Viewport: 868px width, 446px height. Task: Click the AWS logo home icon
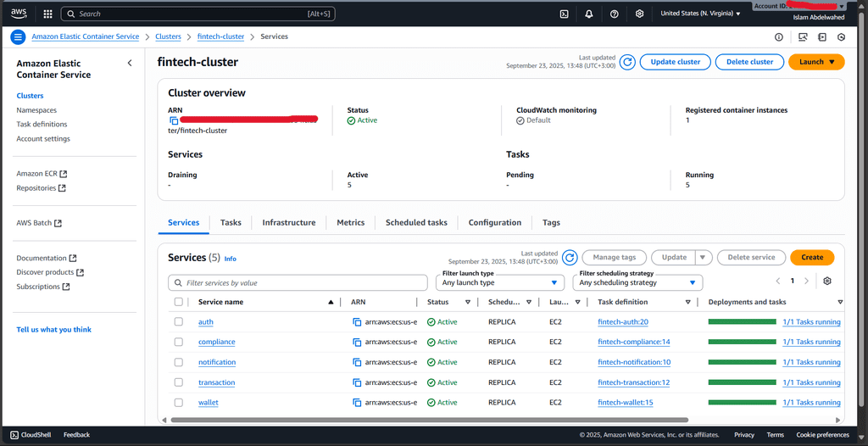click(x=19, y=14)
